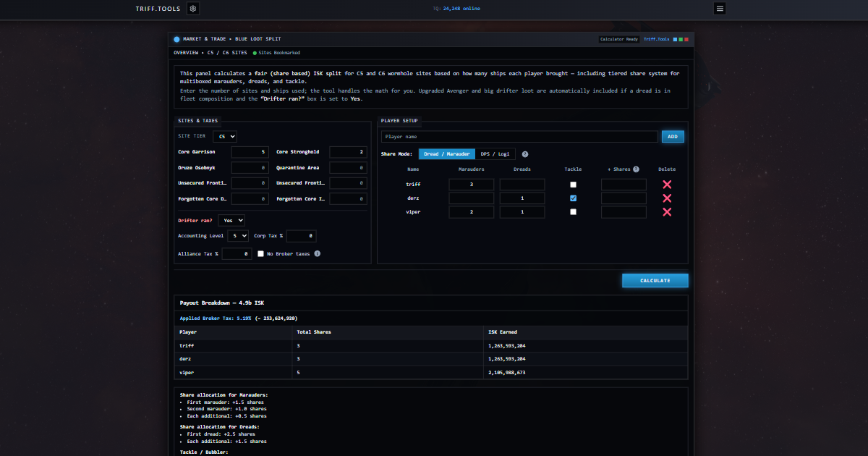Screen dimensions: 868x456
Task: Click the Player name input field
Action: click(519, 136)
